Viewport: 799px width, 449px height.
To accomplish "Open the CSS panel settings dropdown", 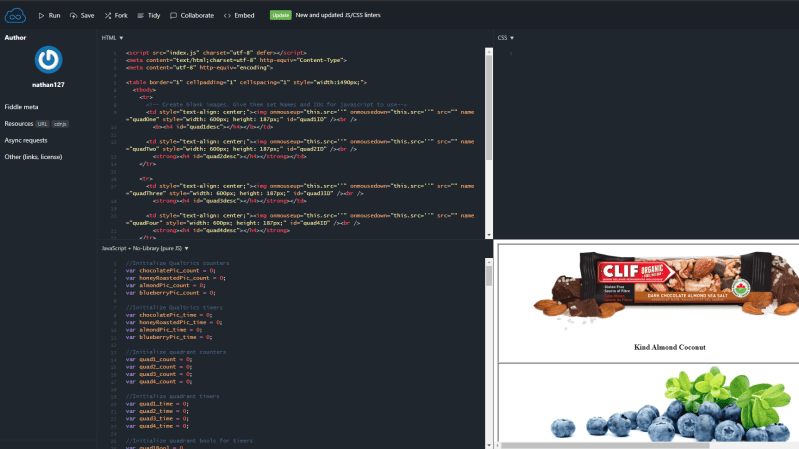I will [x=507, y=37].
